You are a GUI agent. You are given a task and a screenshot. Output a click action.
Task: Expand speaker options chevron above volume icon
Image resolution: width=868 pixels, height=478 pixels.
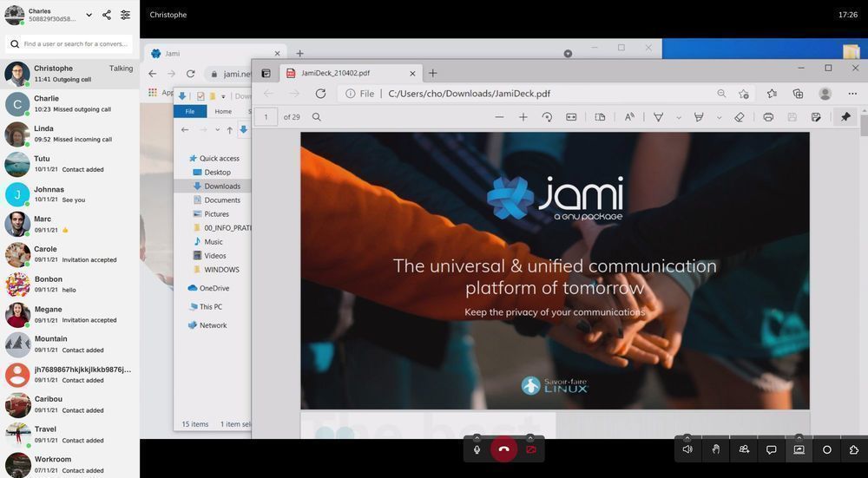pos(687,437)
